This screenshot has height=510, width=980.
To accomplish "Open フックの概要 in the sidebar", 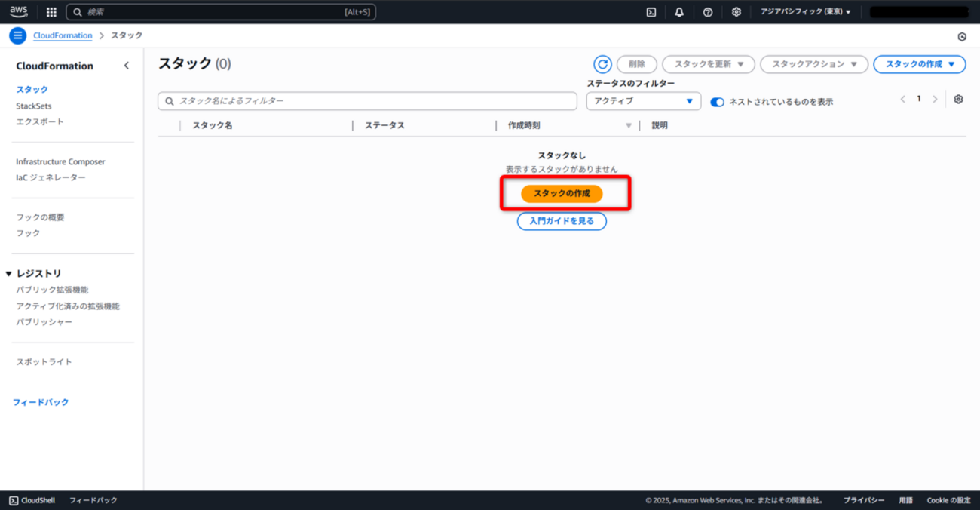I will pos(40,217).
